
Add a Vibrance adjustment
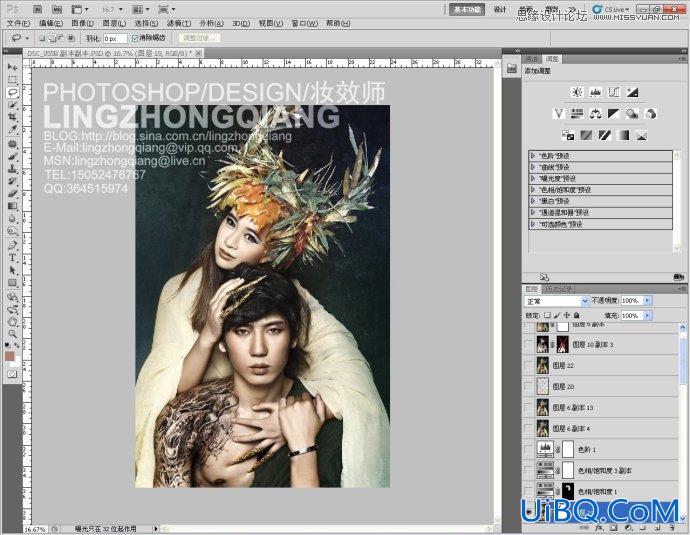pos(558,114)
